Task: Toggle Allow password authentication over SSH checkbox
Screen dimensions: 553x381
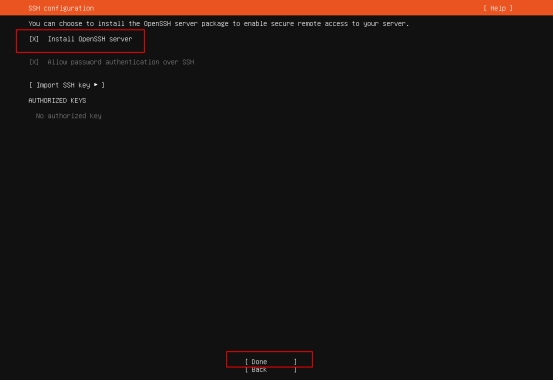Action: click(34, 62)
